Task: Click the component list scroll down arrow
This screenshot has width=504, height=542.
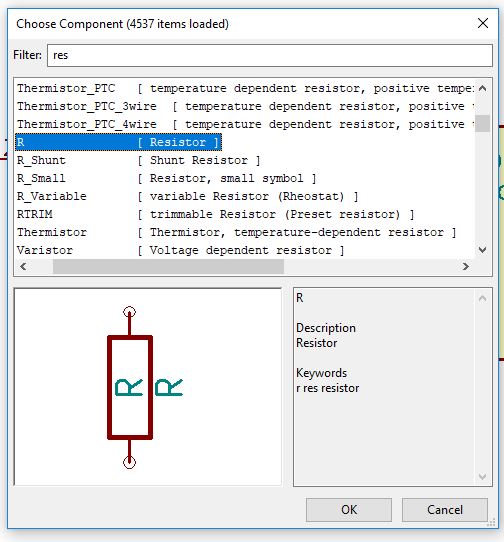Action: point(483,250)
